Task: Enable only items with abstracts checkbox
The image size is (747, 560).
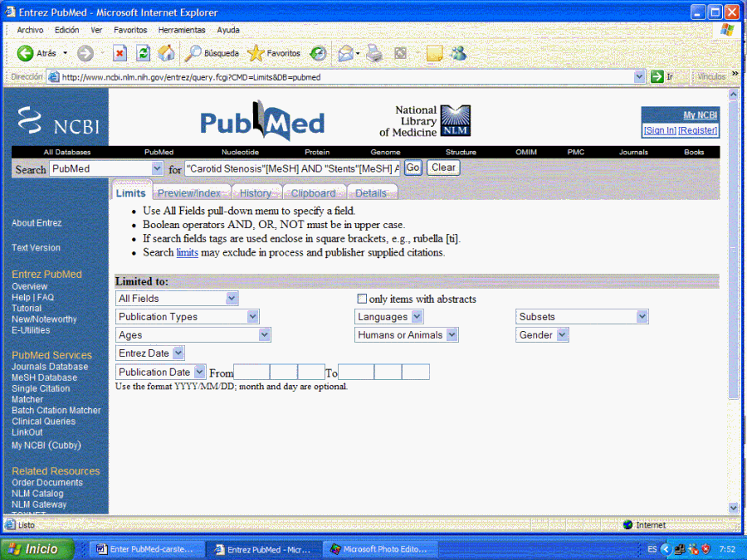Action: coord(362,299)
